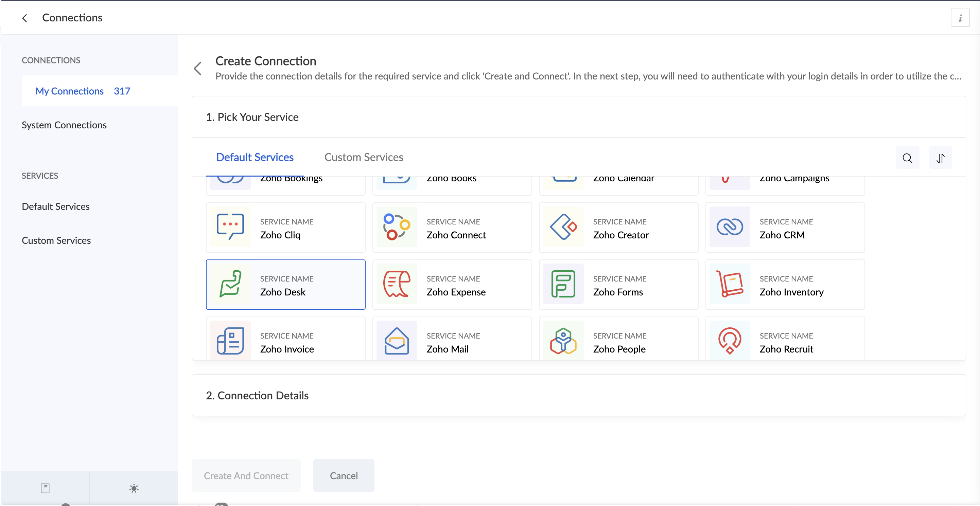Viewport: 980px width, 506px height.
Task: Switch to the Custom Services tab
Action: point(363,157)
